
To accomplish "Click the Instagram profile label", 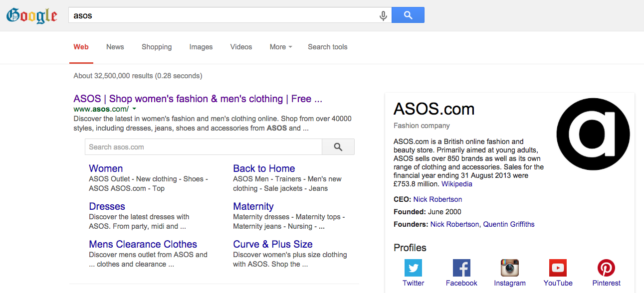I will pyautogui.click(x=510, y=283).
